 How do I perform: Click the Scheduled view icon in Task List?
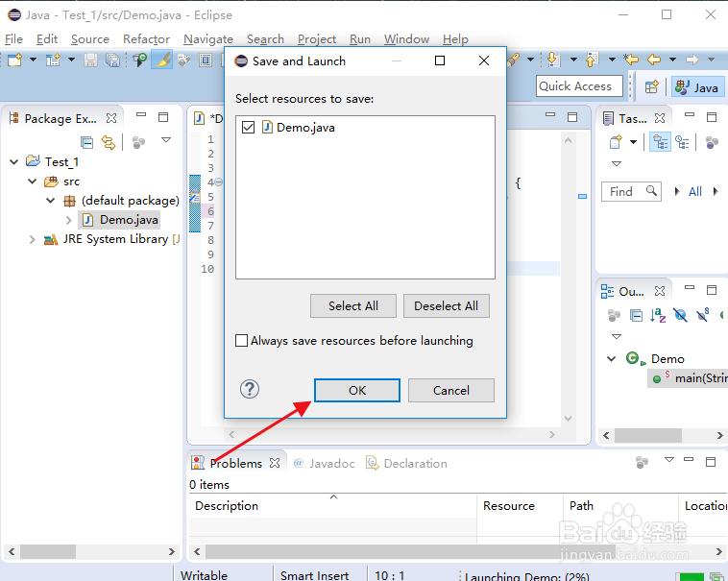(x=682, y=142)
